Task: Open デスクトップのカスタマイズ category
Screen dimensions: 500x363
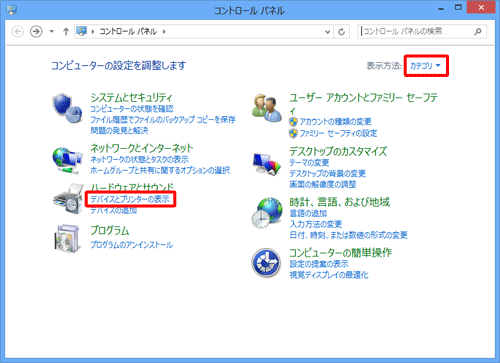Action: 338,151
